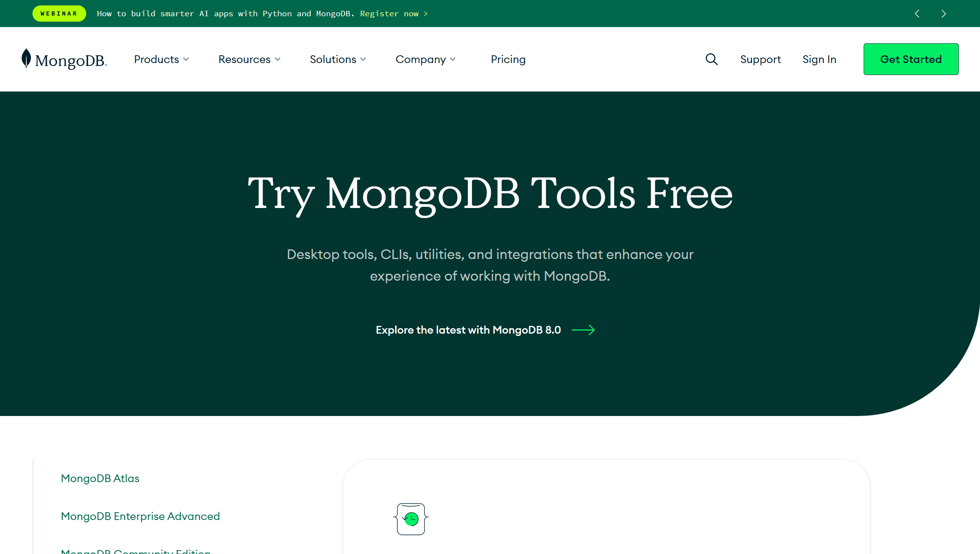Click the CLI tool icon in the card
Viewport: 980px width, 554px height.
pyautogui.click(x=411, y=518)
